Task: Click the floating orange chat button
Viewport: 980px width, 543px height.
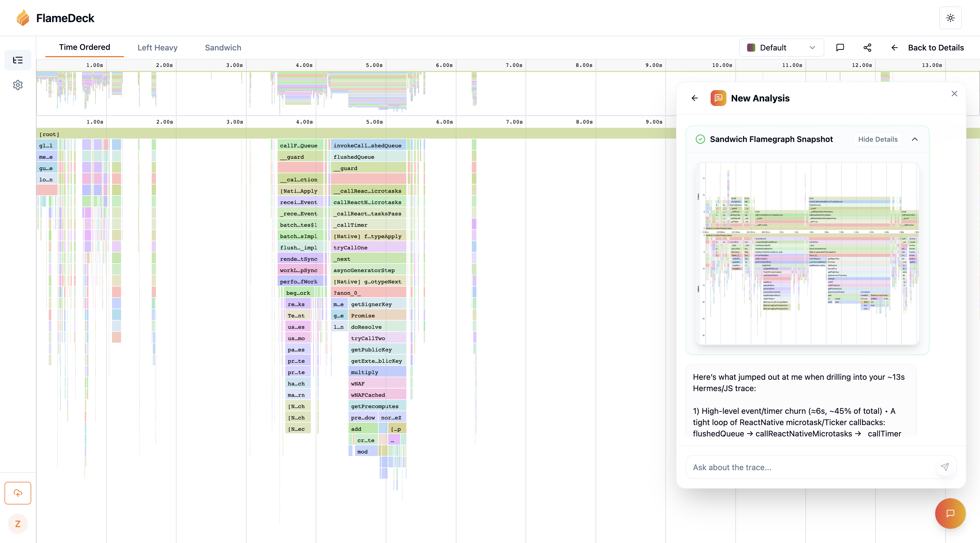Action: pyautogui.click(x=950, y=513)
